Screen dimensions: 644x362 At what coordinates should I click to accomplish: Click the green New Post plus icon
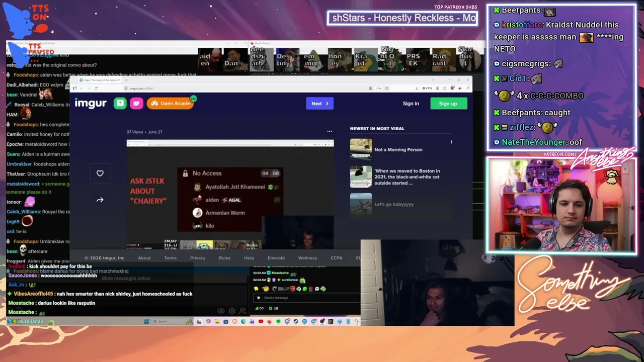120,103
